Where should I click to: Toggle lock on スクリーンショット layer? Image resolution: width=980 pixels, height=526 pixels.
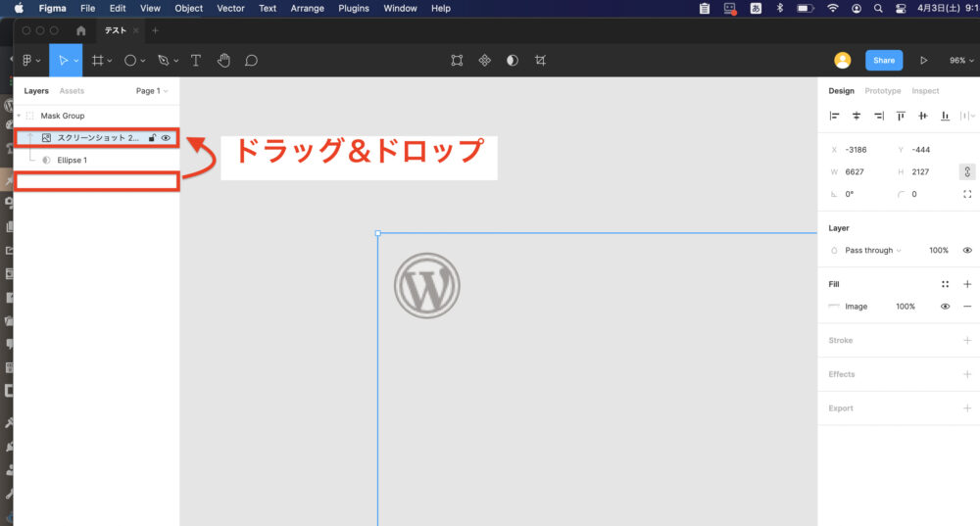tap(152, 138)
